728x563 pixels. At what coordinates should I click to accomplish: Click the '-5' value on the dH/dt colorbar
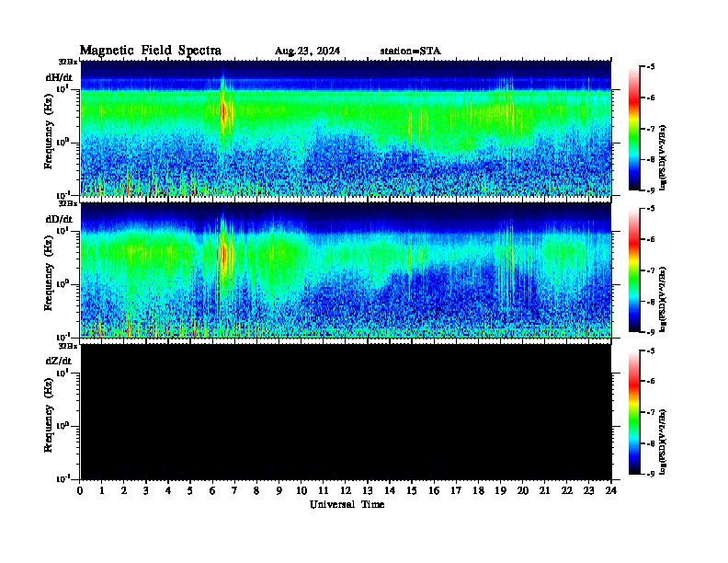pos(650,67)
